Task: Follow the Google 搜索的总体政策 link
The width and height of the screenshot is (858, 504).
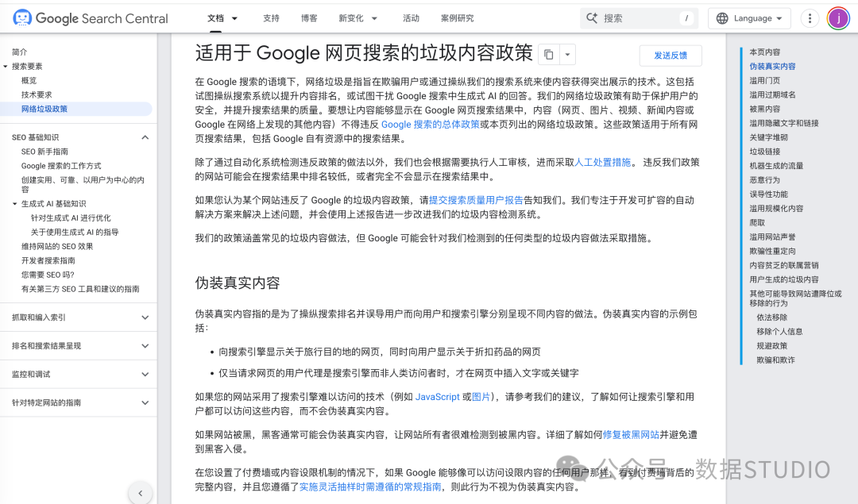Action: click(x=430, y=125)
